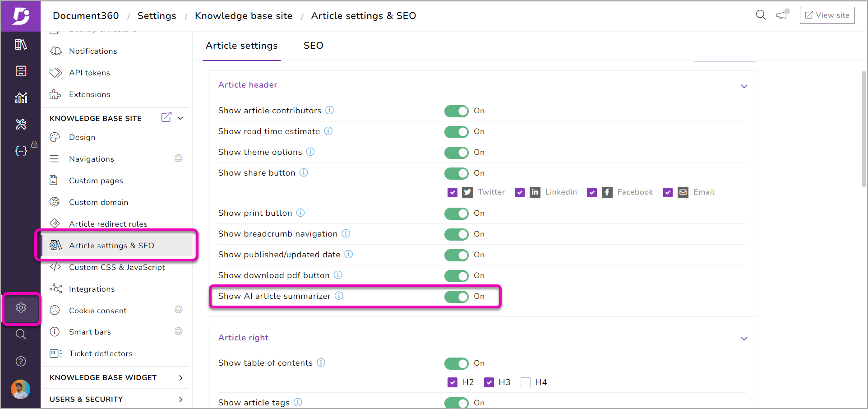Viewport: 868px width, 409px height.
Task: Click the sidebar search magnifier icon
Action: [x=21, y=335]
